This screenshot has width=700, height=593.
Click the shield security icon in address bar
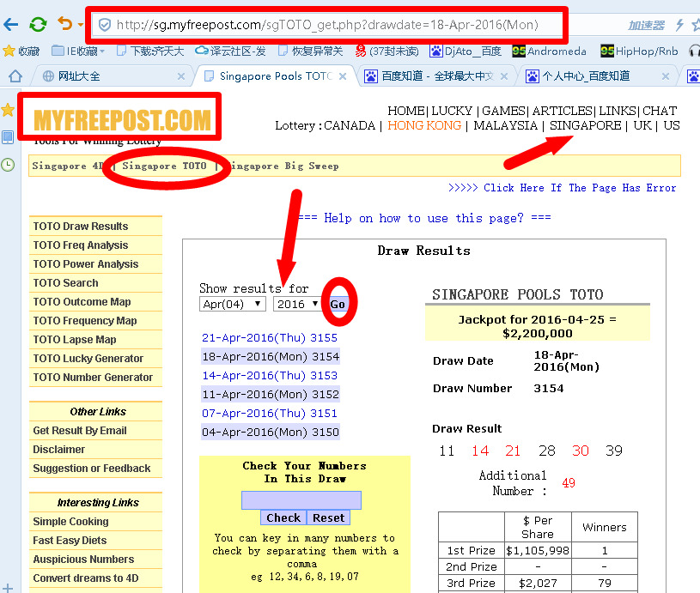click(x=105, y=25)
